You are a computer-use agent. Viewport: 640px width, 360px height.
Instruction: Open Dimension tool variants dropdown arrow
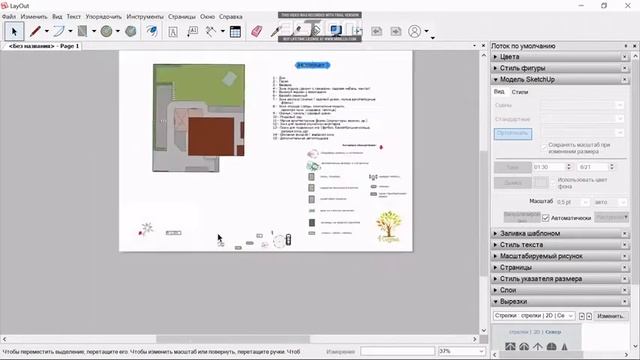point(223,31)
